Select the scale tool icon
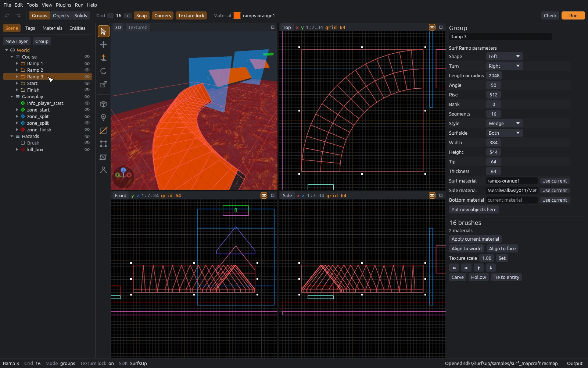 click(x=103, y=84)
